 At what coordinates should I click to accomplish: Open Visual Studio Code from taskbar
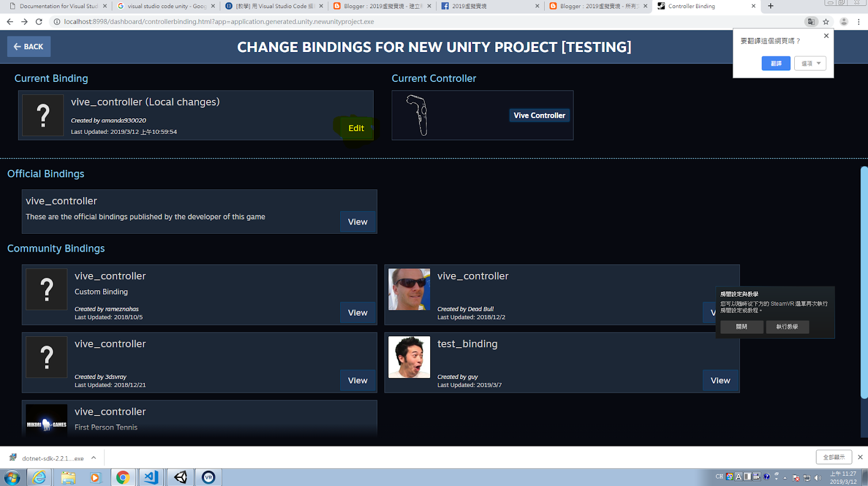pyautogui.click(x=151, y=477)
